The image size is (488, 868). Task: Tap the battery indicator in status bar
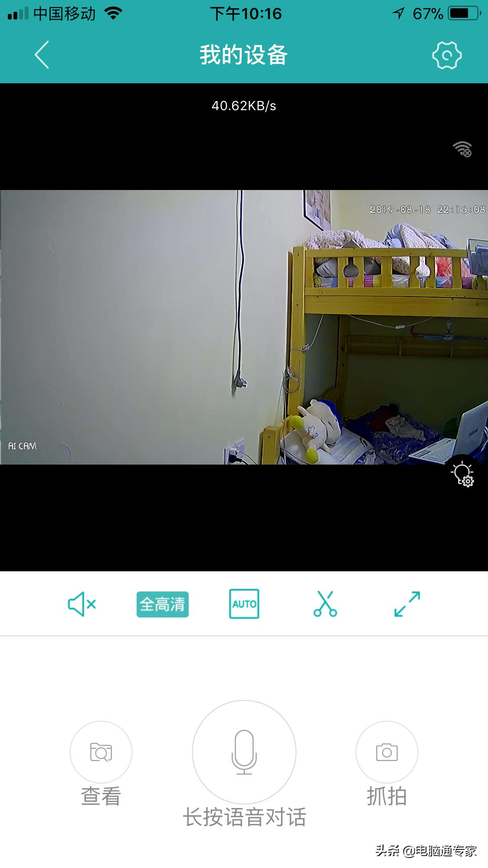click(x=465, y=13)
